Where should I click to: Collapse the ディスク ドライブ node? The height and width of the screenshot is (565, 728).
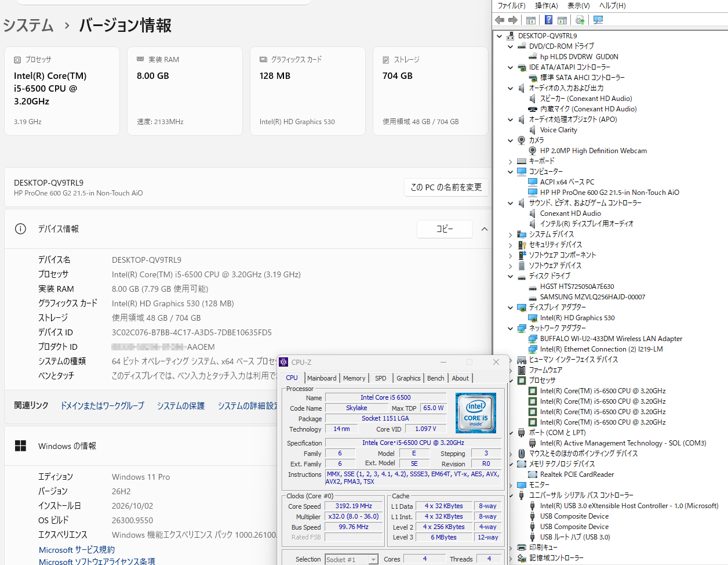(x=510, y=276)
